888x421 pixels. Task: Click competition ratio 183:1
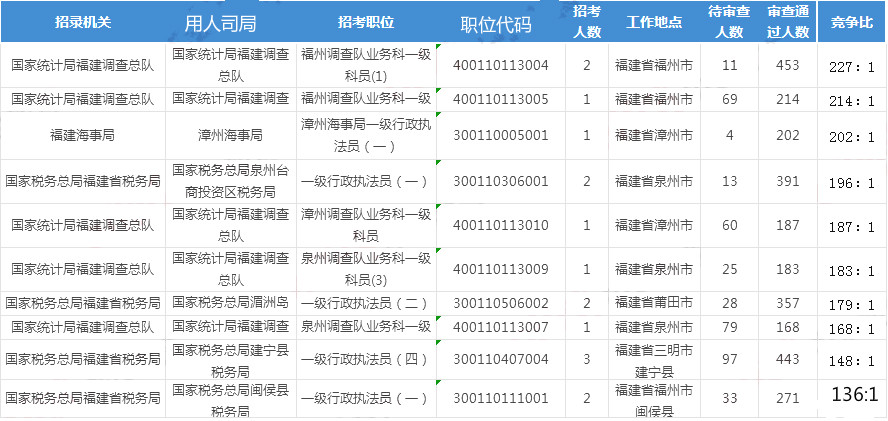point(852,271)
